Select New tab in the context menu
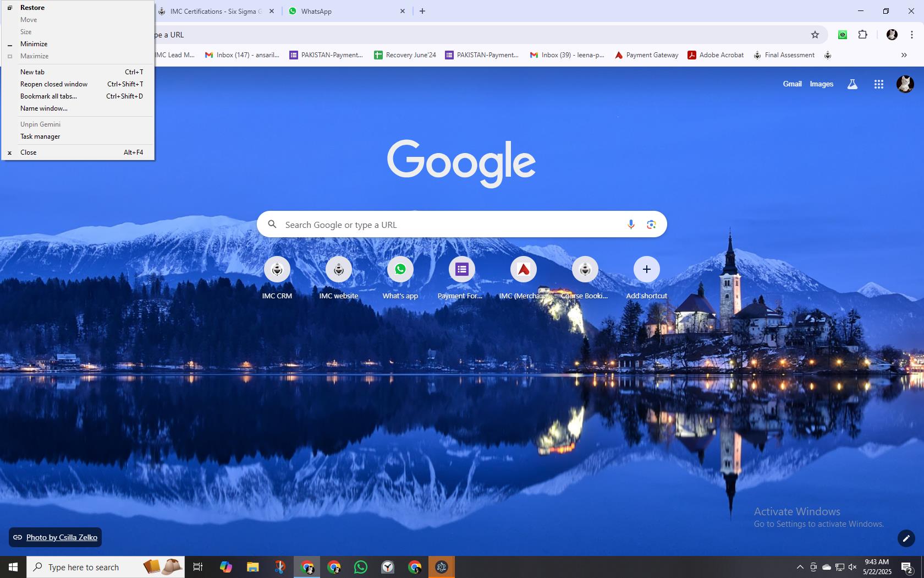The height and width of the screenshot is (578, 924). click(x=78, y=72)
